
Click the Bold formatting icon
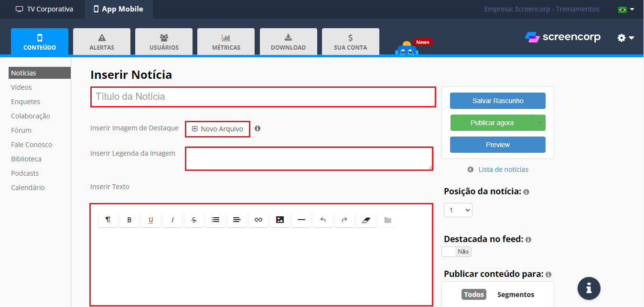click(x=129, y=220)
